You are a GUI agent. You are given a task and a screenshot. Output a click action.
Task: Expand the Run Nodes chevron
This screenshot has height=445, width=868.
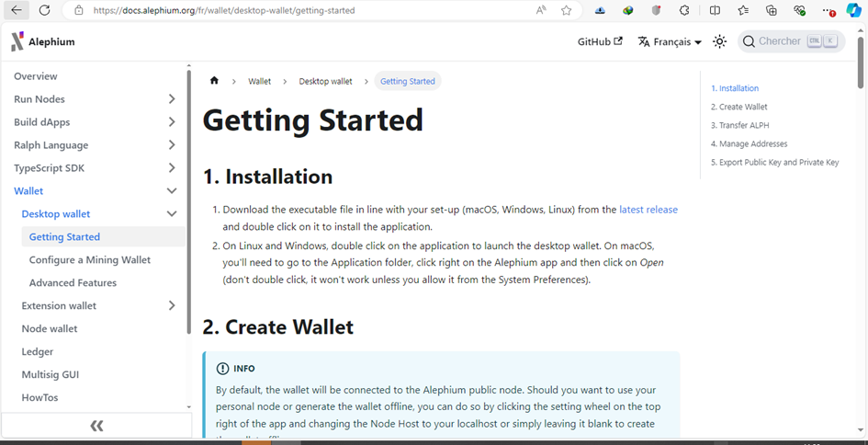[172, 99]
